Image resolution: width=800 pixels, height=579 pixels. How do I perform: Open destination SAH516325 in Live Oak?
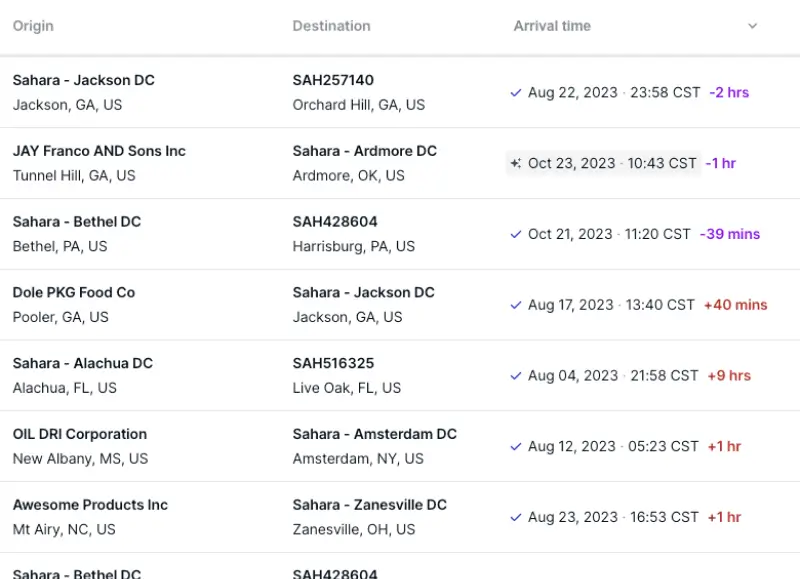point(335,363)
